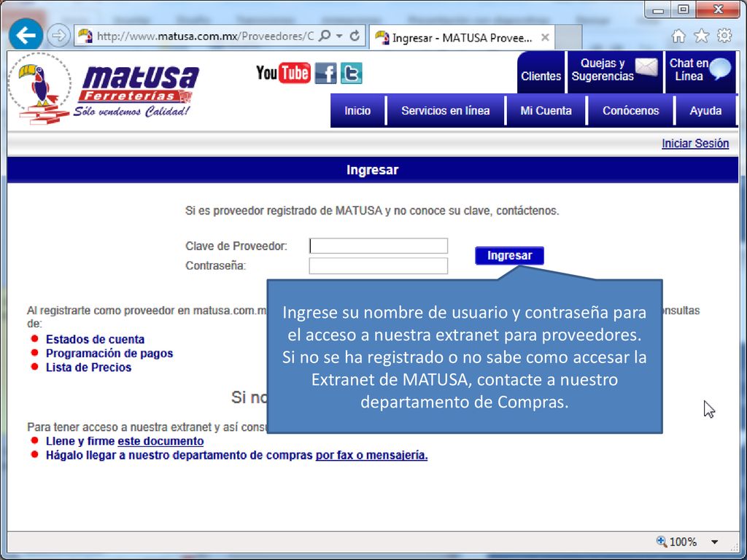Click the address bar URL field
Screen dimensions: 747x560
(x=205, y=36)
